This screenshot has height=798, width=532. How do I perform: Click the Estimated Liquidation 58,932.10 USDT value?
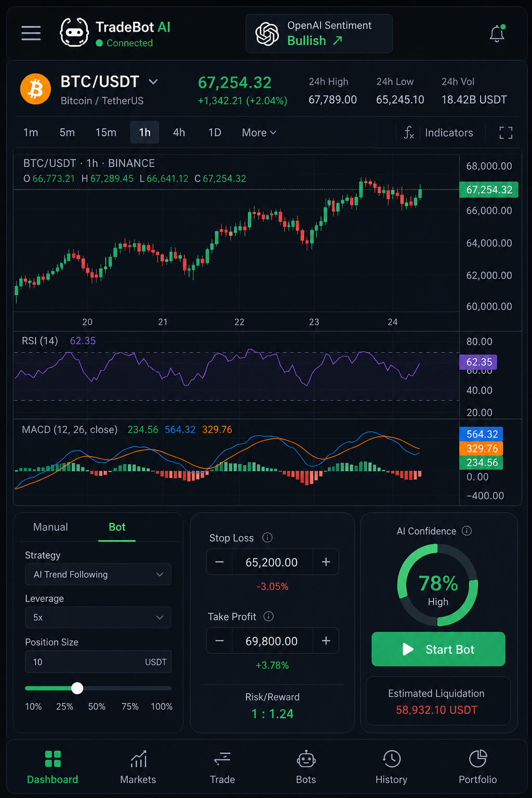[x=436, y=710]
